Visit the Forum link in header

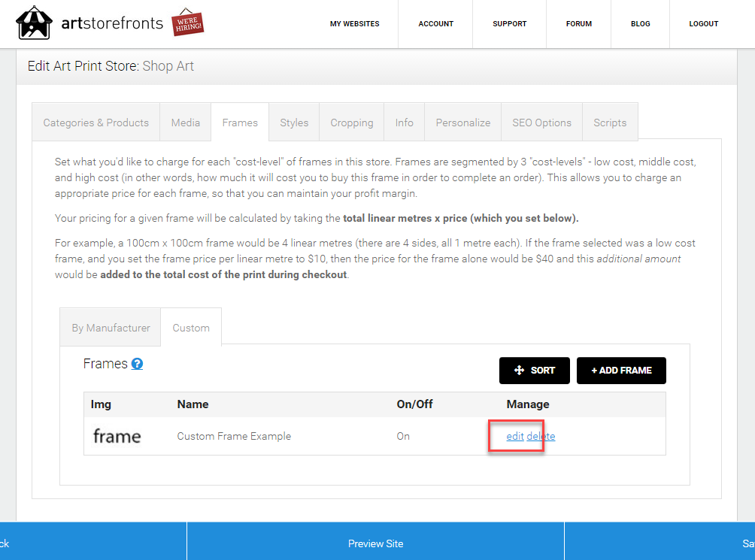[x=579, y=23]
